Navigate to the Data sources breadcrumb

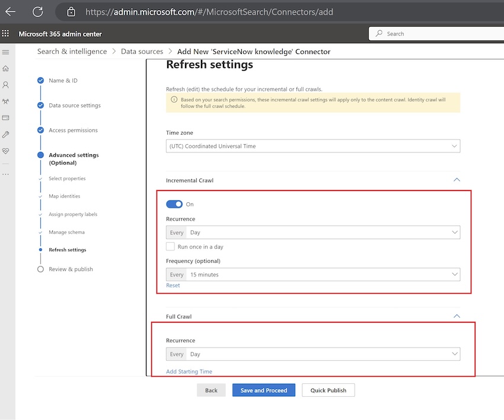(x=142, y=51)
